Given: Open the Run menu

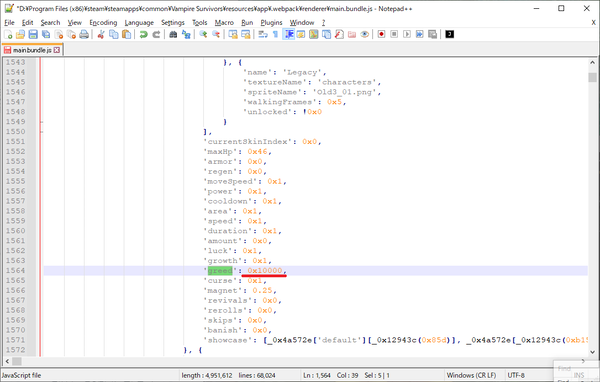Looking at the screenshot, I should tap(247, 23).
